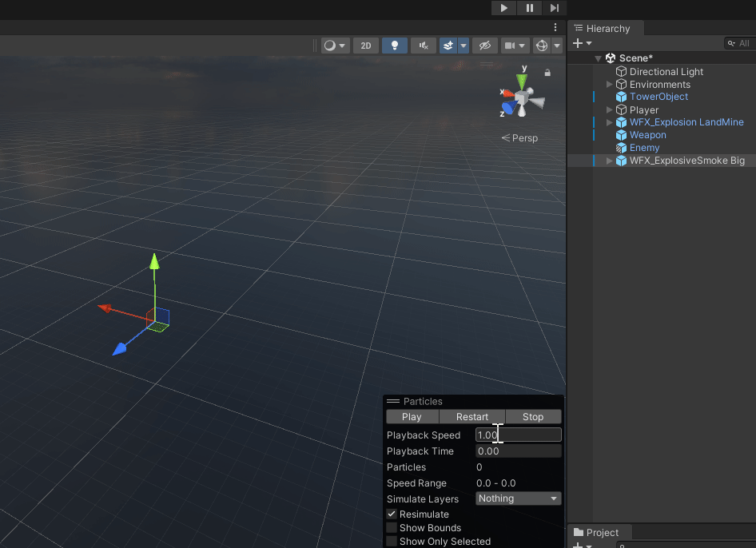Toggle hidden objects visibility icon
The height and width of the screenshot is (548, 756).
484,46
